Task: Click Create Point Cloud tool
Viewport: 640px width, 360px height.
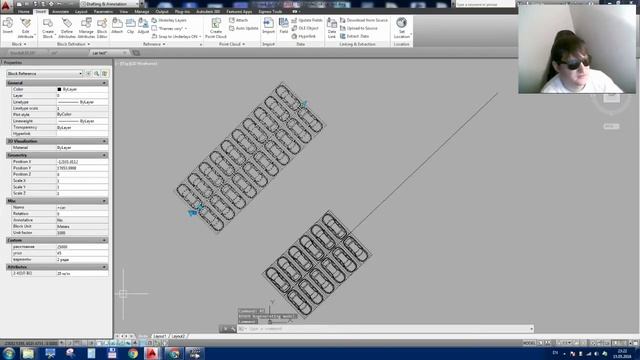Action: pos(216,28)
